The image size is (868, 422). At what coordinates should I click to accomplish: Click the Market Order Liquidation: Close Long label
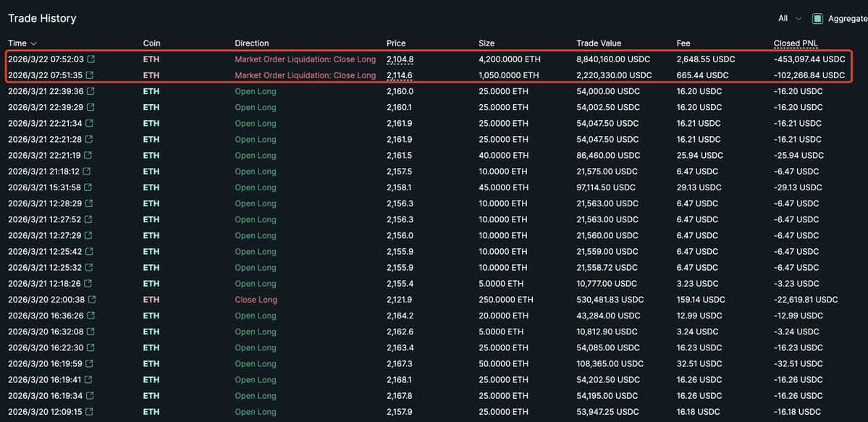[x=305, y=59]
